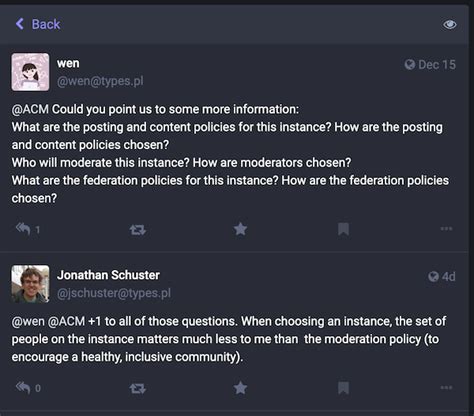Reply to Jonathan Schuster's post

coord(23,388)
